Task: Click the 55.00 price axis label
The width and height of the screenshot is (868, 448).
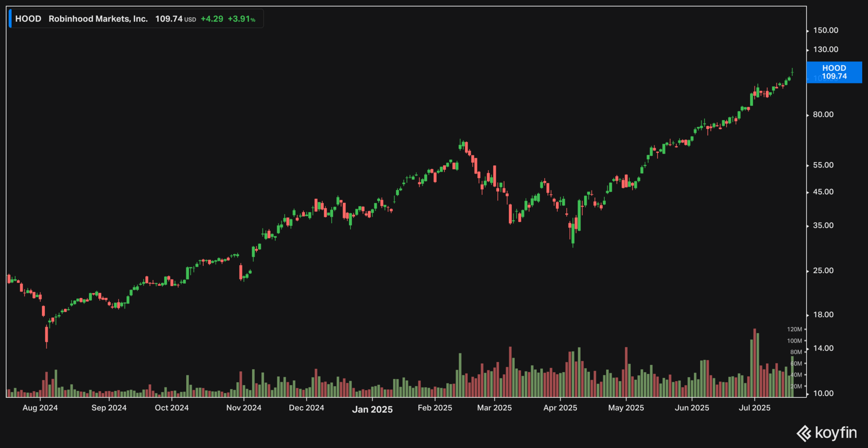Action: (x=823, y=165)
